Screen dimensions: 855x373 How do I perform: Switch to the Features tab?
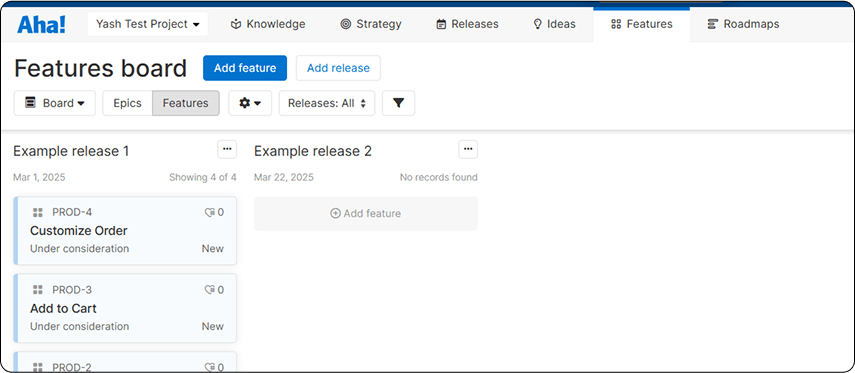tap(642, 24)
